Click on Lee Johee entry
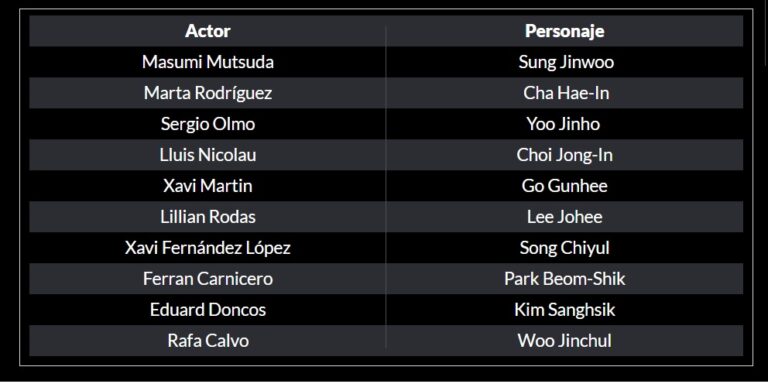 tap(564, 217)
